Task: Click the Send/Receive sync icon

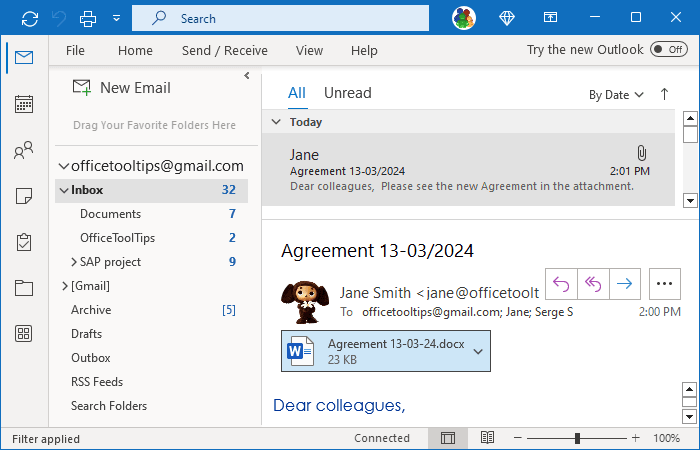Action: click(30, 18)
